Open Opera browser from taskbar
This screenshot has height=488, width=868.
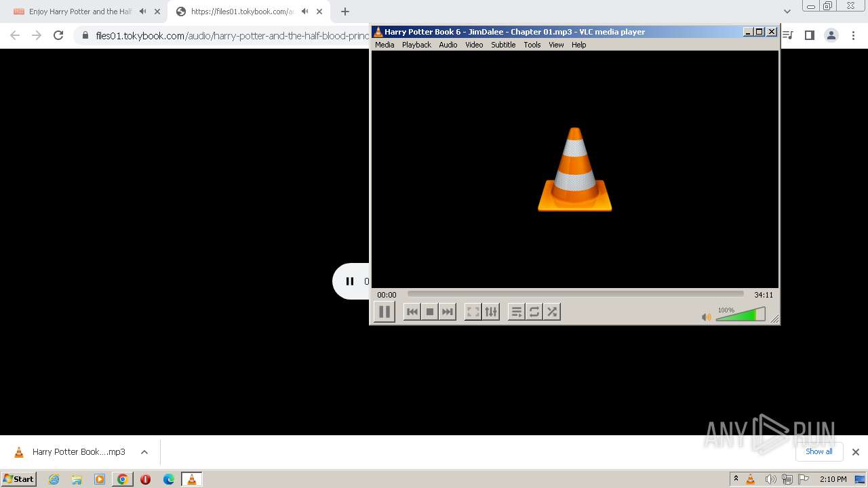146,479
